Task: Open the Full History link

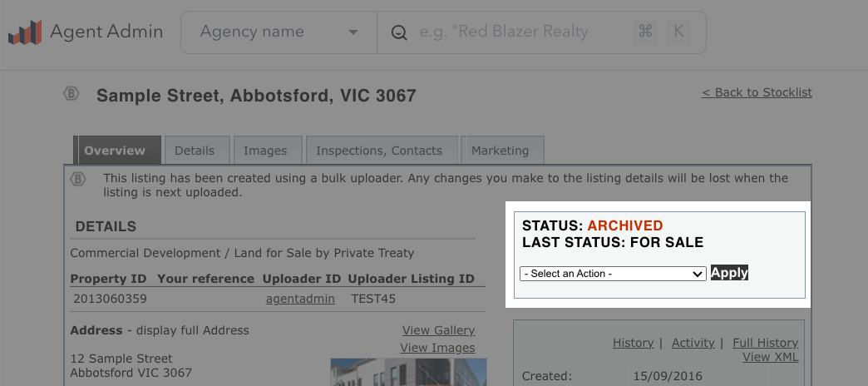Action: [765, 343]
